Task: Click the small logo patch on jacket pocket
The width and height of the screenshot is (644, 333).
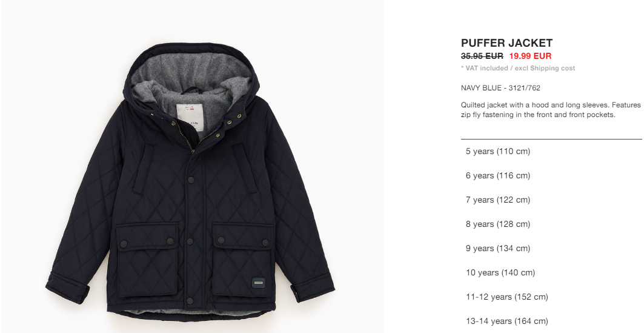Action: pos(258,283)
